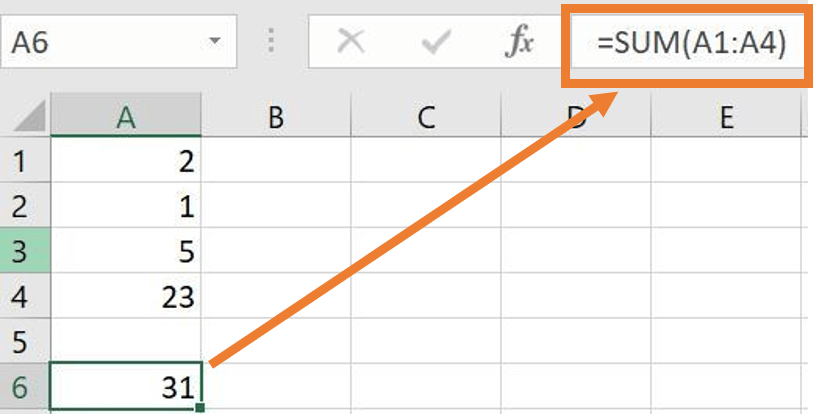Open the Insert Function fx dialog
813x414 pixels.
(x=521, y=42)
